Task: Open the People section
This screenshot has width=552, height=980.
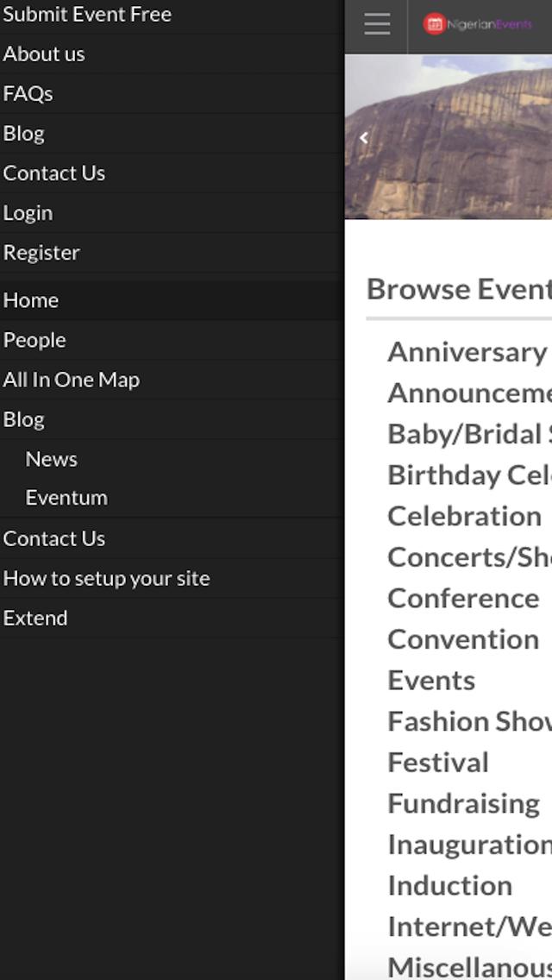Action: click(x=34, y=340)
